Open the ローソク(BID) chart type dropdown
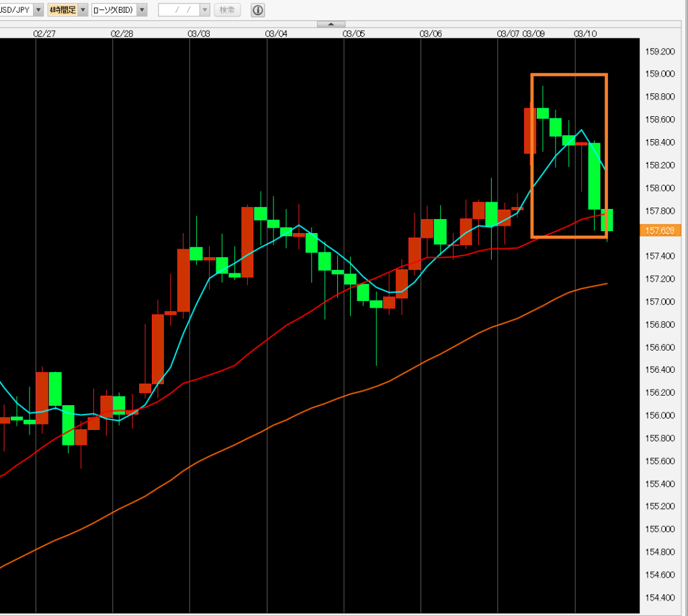The image size is (688, 616). [x=143, y=10]
